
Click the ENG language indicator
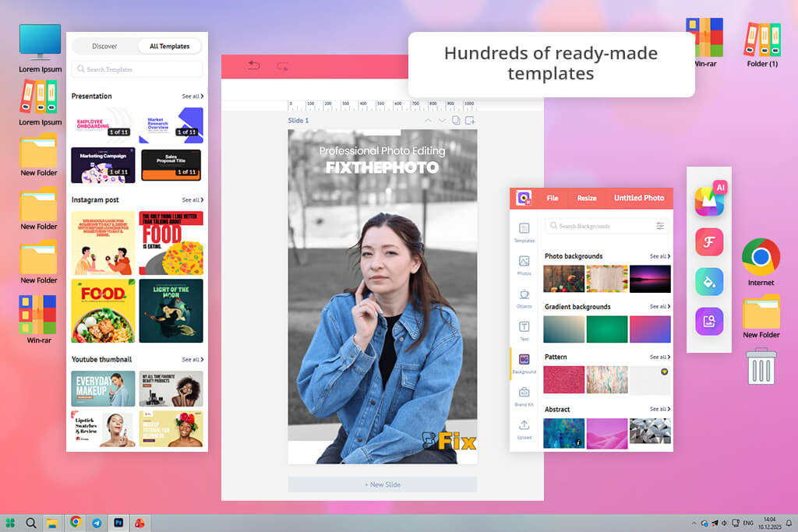(748, 523)
